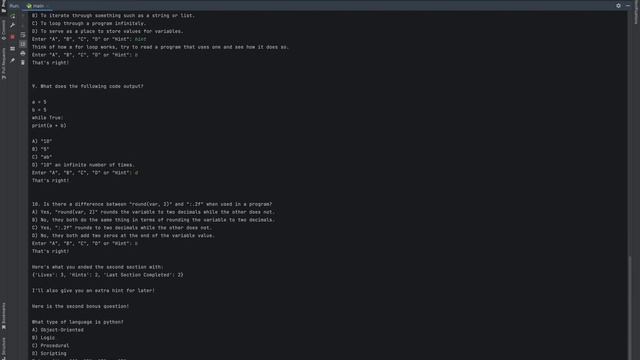Screen dimensions: 640x360
Task: Open the Bookmarks tool window
Action: (4, 316)
